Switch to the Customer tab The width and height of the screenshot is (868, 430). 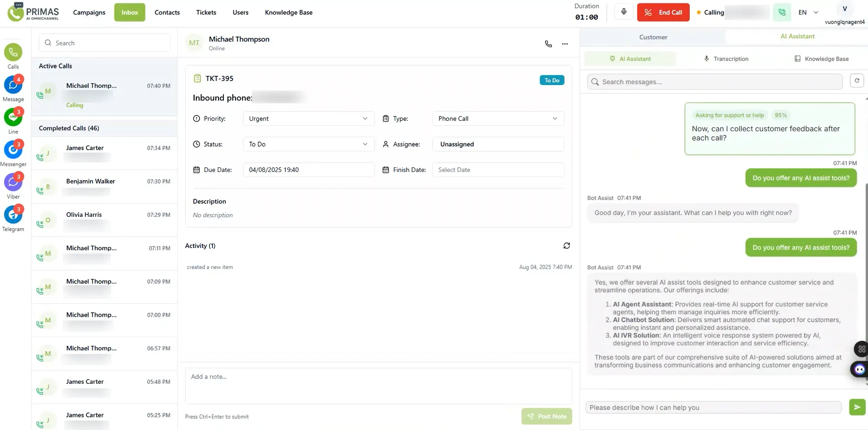coord(653,37)
